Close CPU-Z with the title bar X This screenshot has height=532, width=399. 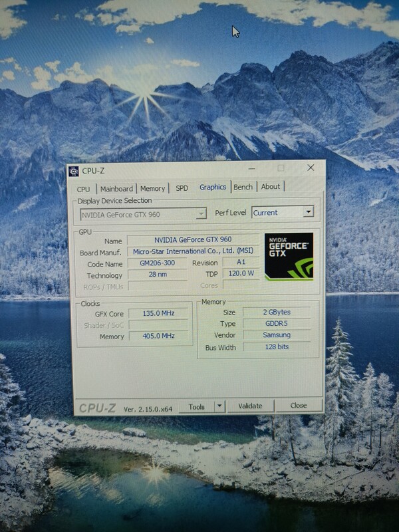pos(311,168)
